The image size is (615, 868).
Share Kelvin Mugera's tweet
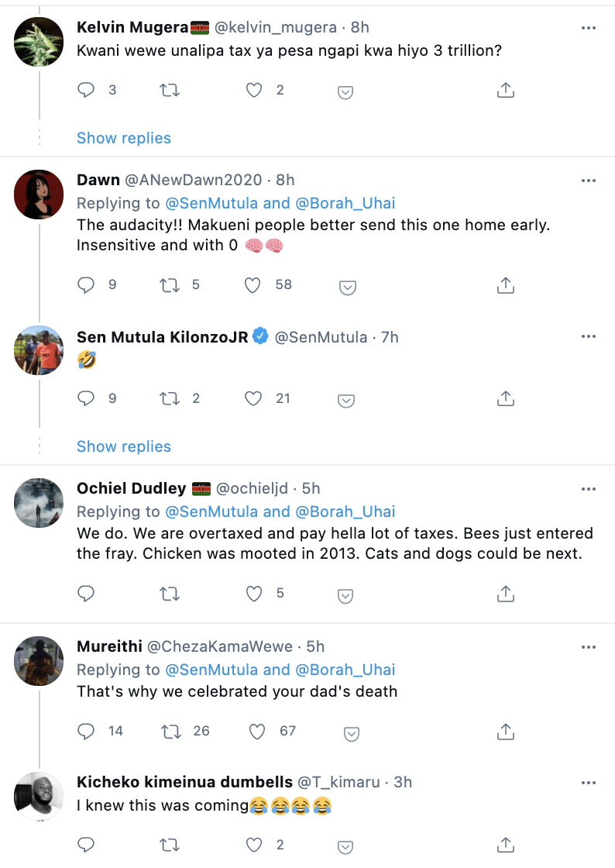[505, 91]
